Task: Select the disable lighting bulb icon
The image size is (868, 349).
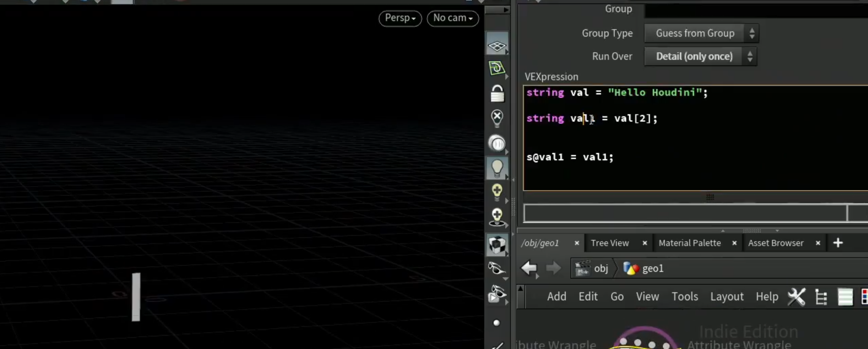Action: click(497, 118)
